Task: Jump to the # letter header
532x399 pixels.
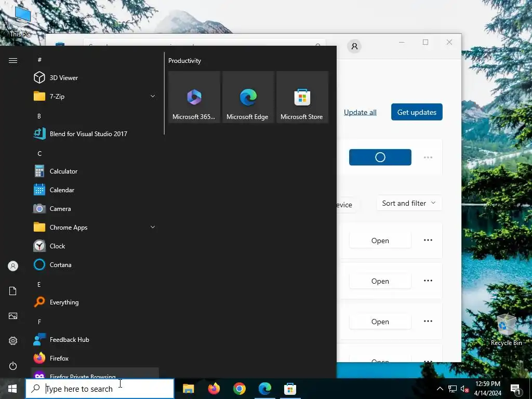Action: click(x=39, y=60)
